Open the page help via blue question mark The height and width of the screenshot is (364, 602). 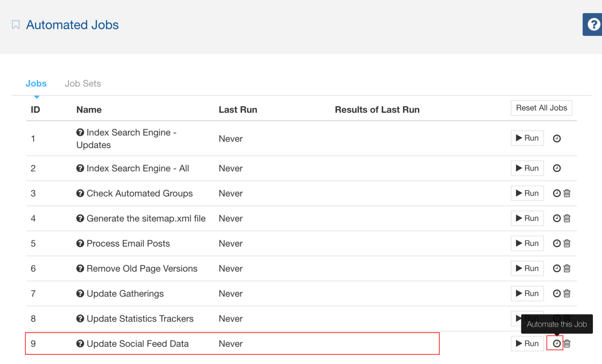593,24
